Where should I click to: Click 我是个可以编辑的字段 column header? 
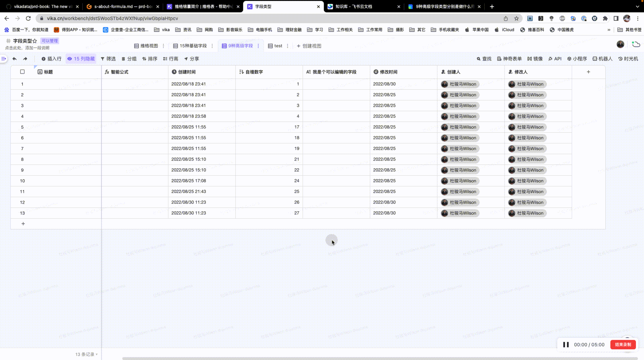[336, 72]
